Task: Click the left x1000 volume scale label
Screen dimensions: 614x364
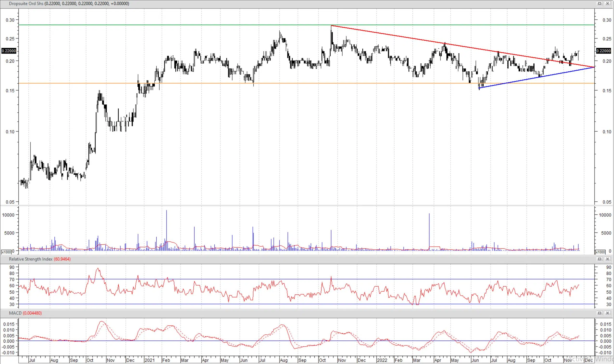Action: pos(6,252)
